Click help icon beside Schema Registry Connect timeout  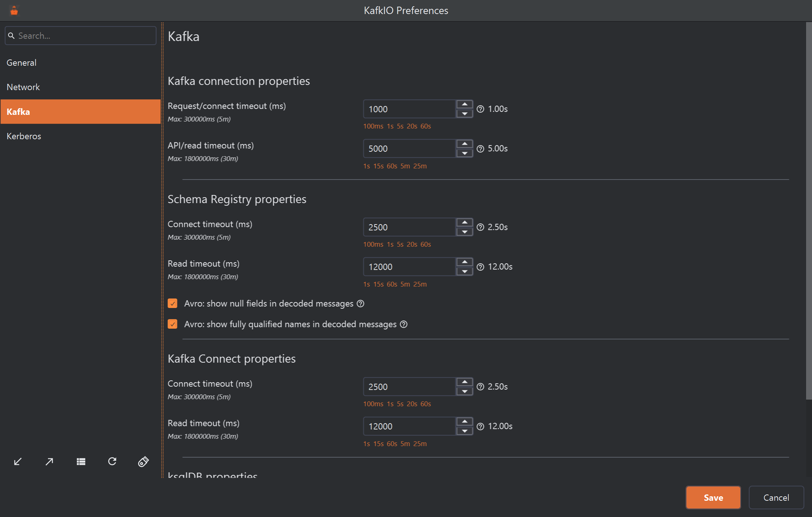pos(480,227)
